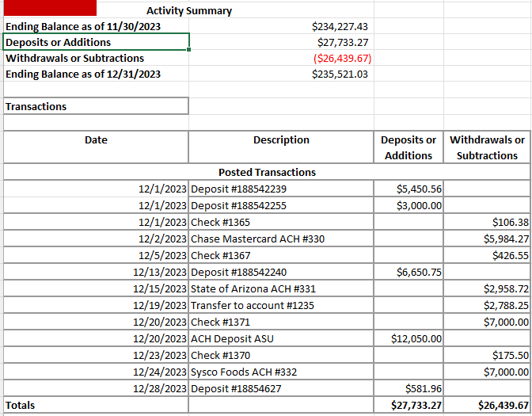Select the Check #1370 cell
Viewport: 532px width, 416px height.
(x=281, y=355)
